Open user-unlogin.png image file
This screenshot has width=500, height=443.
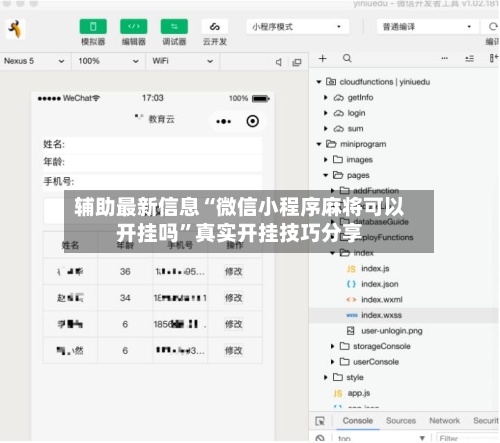point(392,331)
